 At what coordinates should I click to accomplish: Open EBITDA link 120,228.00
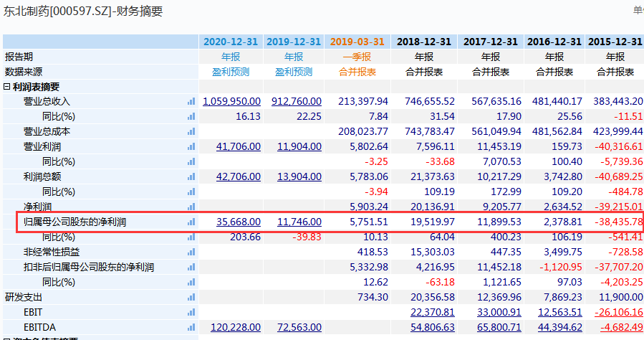(236, 328)
